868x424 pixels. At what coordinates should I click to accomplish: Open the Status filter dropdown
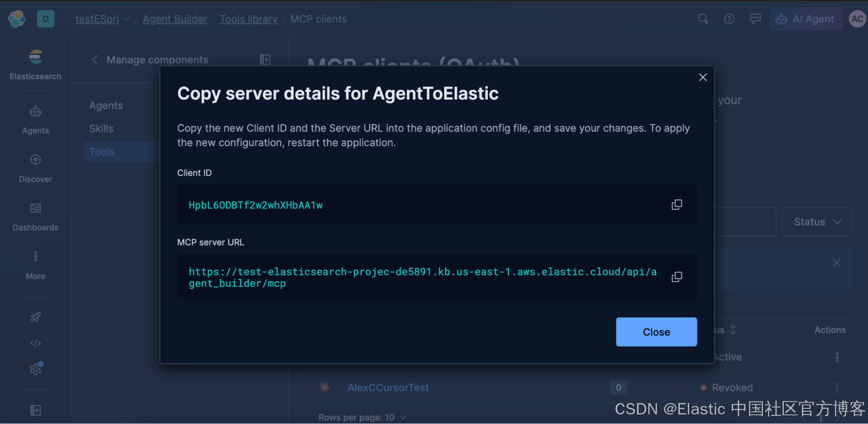[817, 222]
